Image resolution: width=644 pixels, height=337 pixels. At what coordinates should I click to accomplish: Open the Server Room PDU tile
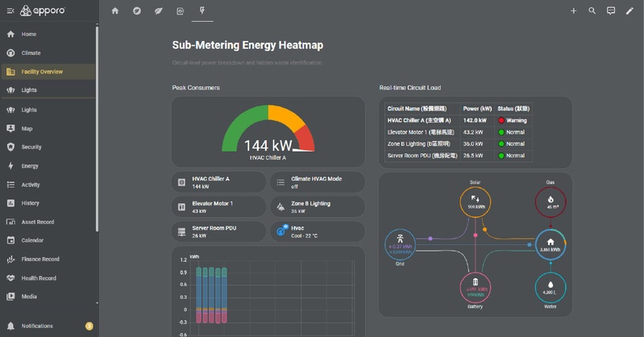(218, 232)
